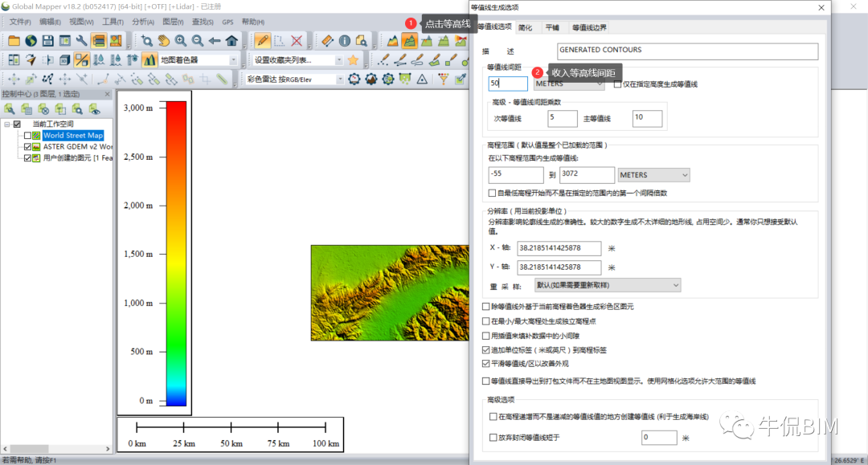Screen dimensions: 868x465
Task: Click the Open Data File folder icon
Action: [14, 40]
